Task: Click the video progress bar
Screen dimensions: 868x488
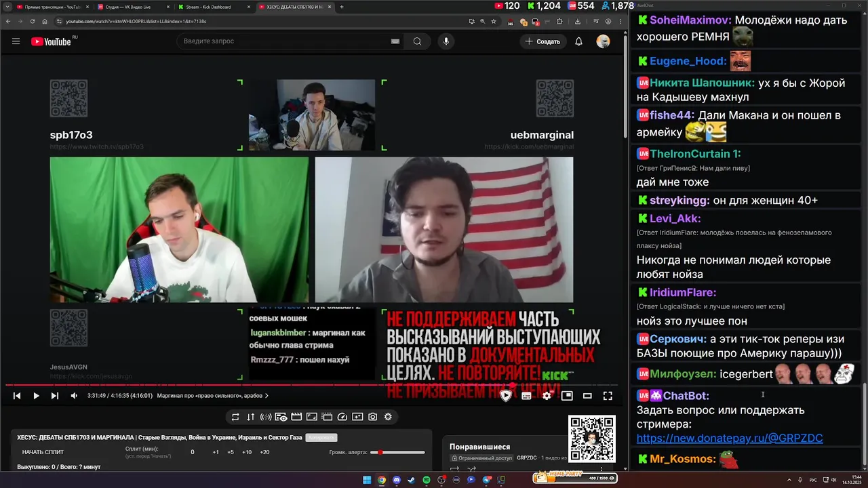Action: click(x=311, y=385)
